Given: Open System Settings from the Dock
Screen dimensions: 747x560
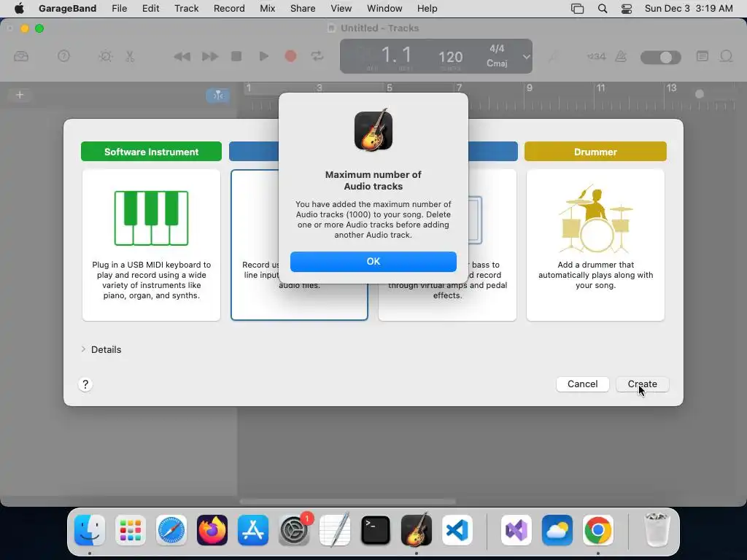Looking at the screenshot, I should point(294,530).
